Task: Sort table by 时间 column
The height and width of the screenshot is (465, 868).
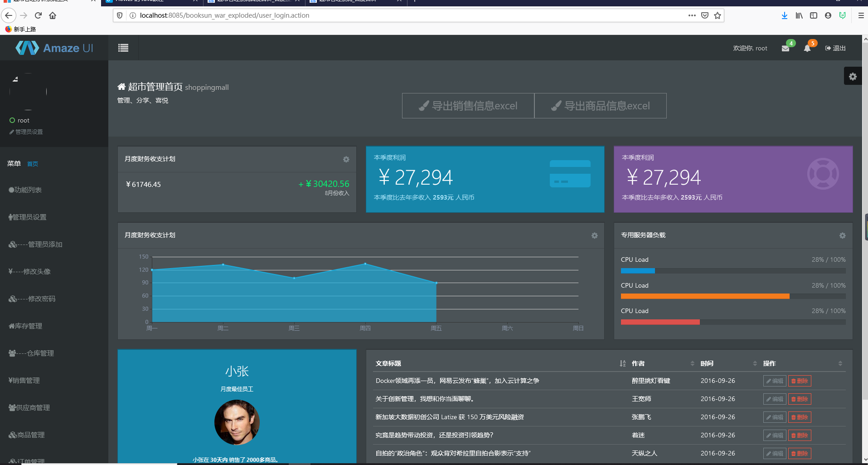Action: point(729,363)
